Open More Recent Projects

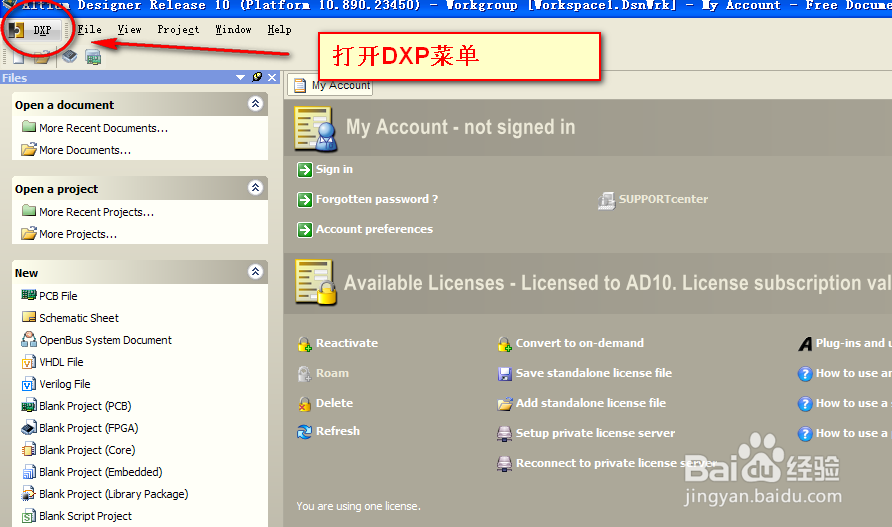tap(96, 212)
